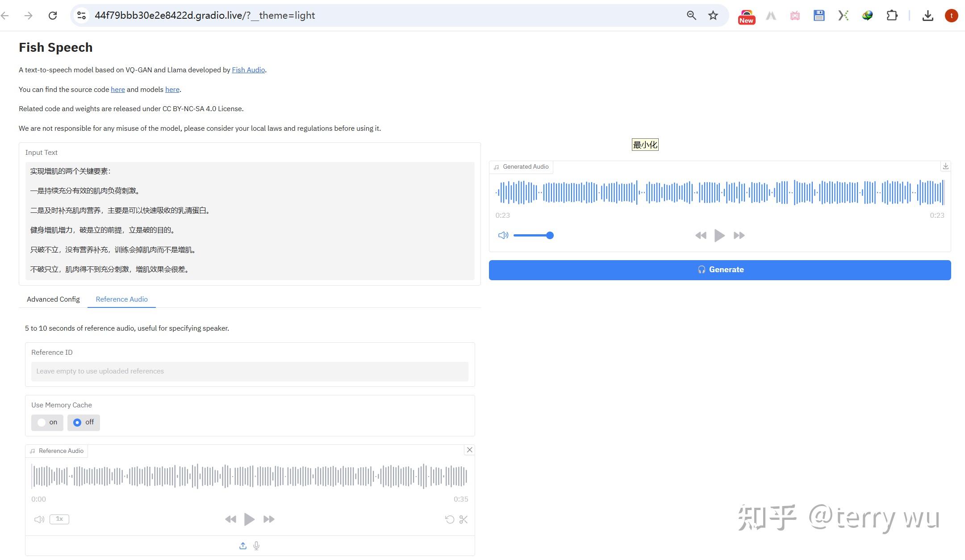Mute the Reference Audio speaker icon

39,519
